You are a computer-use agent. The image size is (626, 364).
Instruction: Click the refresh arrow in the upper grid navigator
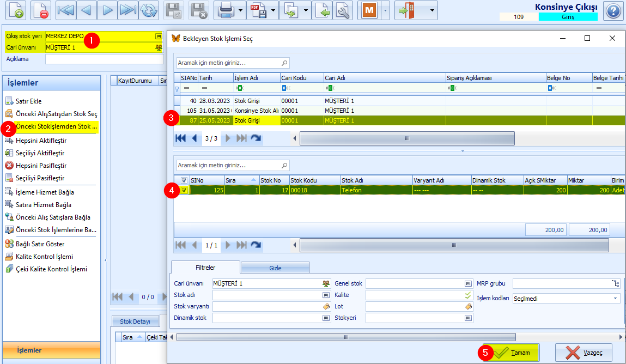256,138
